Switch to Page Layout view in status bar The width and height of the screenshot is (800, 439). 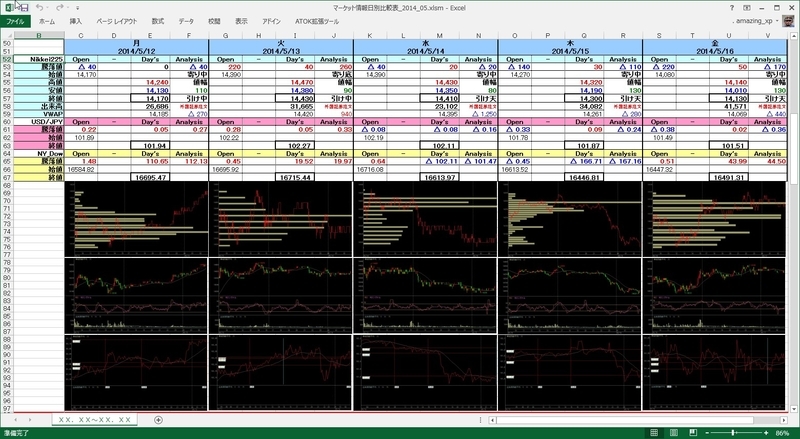[x=673, y=433]
